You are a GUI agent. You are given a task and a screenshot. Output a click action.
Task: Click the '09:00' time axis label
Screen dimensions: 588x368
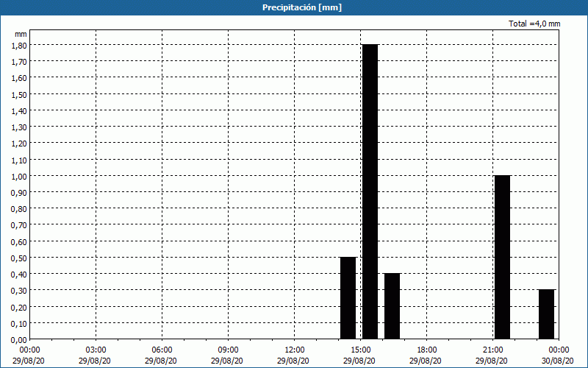click(228, 350)
